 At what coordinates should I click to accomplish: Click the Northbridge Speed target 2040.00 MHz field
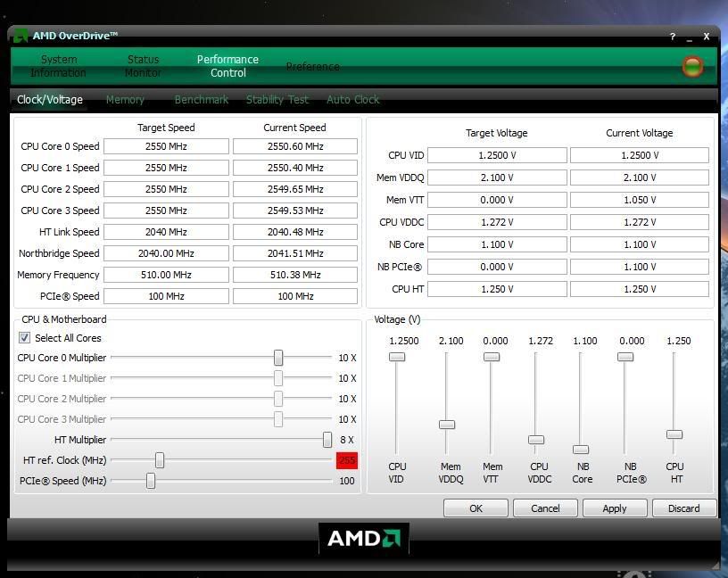tap(166, 253)
